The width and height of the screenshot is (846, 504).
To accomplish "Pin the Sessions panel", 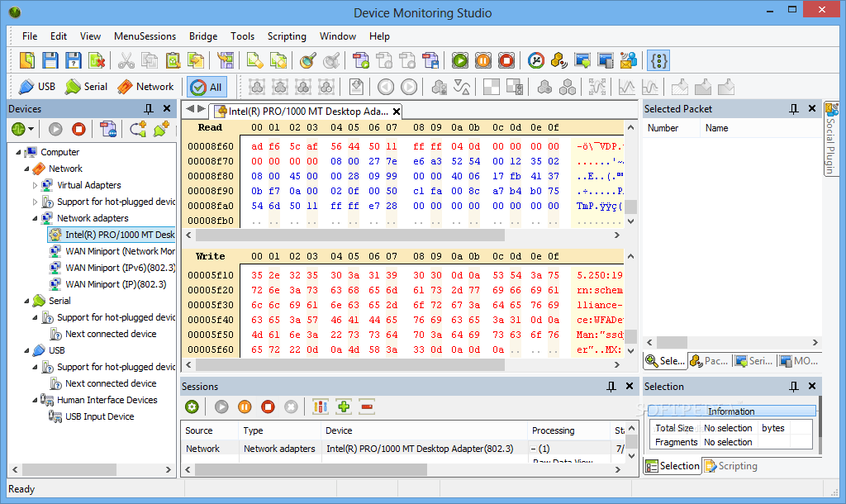I will pos(611,387).
